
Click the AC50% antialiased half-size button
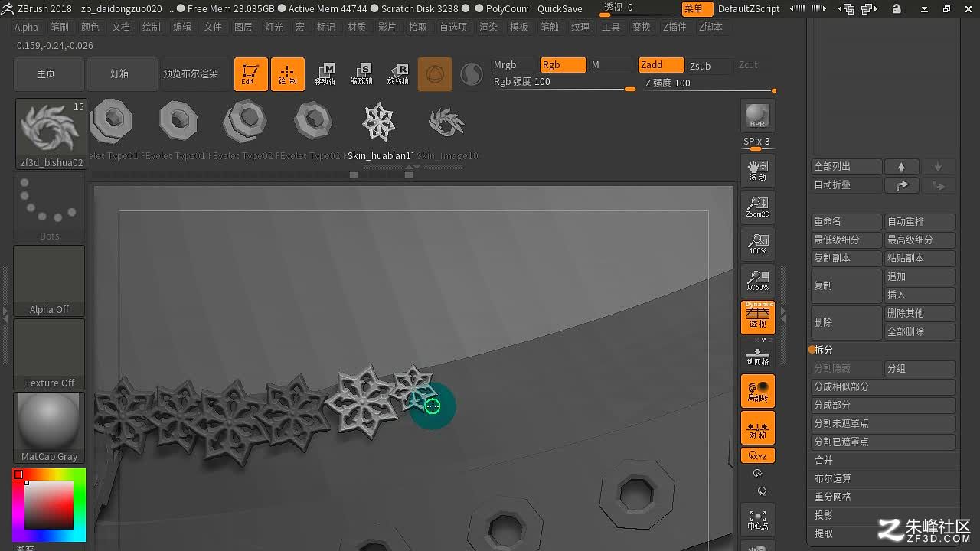tap(757, 281)
